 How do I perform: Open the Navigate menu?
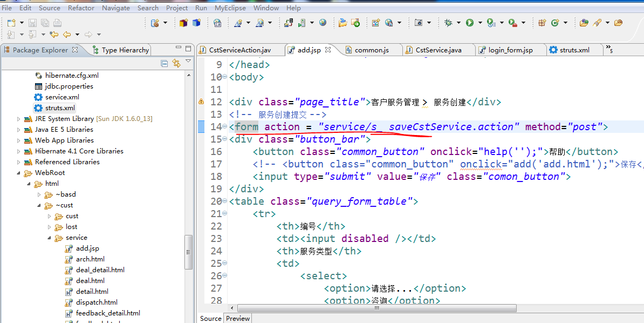coord(117,8)
